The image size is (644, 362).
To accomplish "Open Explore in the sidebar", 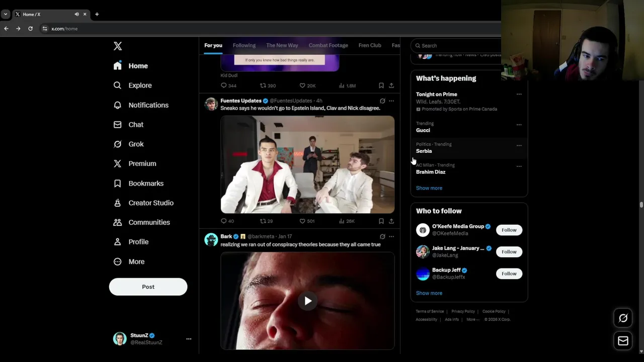I will click(133, 85).
